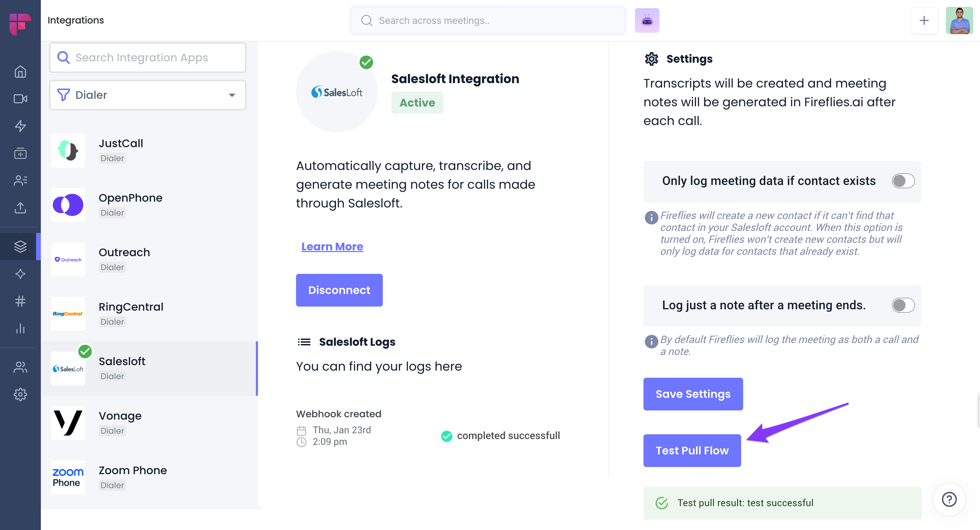Screen dimensions: 980x530
Task: Open the user profile avatar menu
Action: [x=959, y=20]
